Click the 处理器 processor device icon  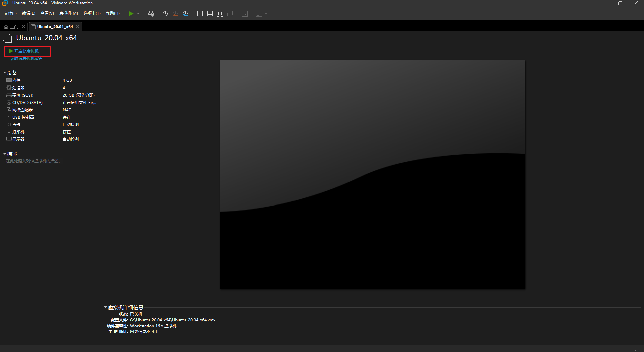[9, 88]
